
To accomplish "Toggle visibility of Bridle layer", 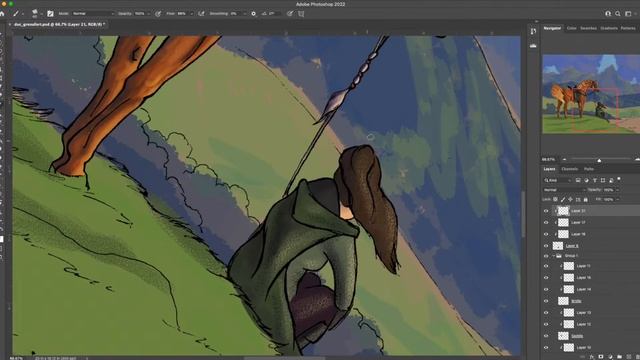I will pos(546,301).
